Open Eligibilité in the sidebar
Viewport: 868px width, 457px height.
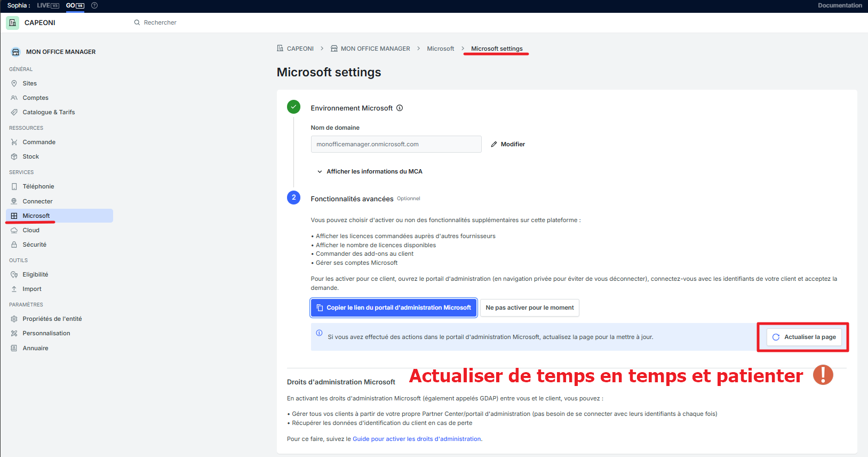[x=35, y=274]
